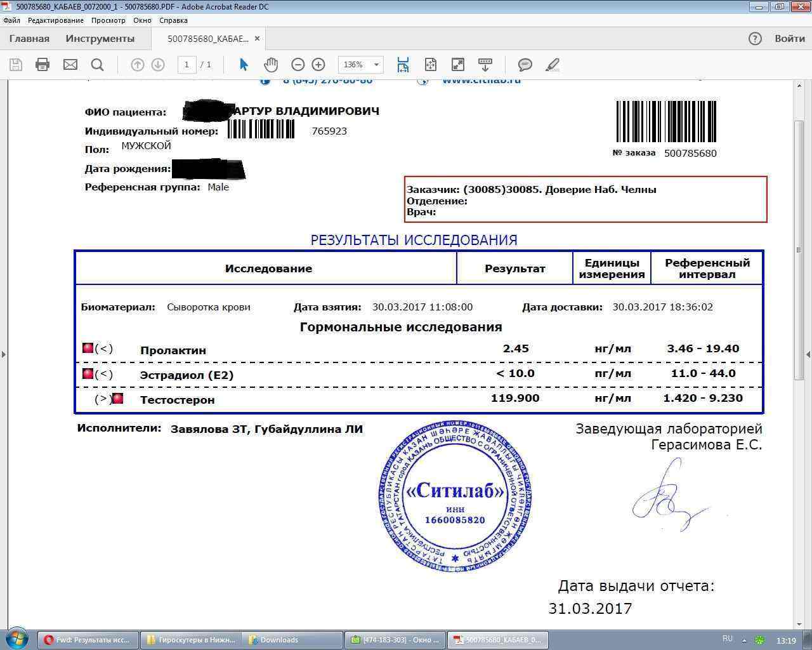Click the Войти sign-in button
This screenshot has width=812, height=650.
coord(789,39)
